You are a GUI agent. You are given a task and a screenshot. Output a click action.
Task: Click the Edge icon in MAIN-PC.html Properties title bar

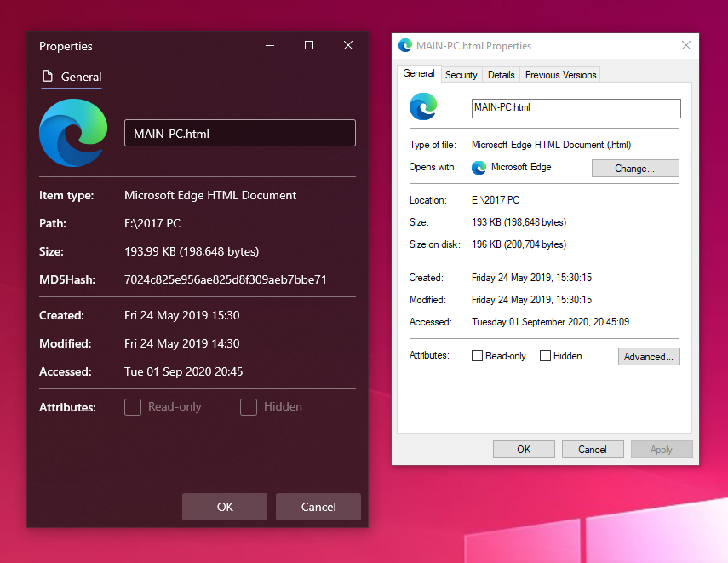405,45
